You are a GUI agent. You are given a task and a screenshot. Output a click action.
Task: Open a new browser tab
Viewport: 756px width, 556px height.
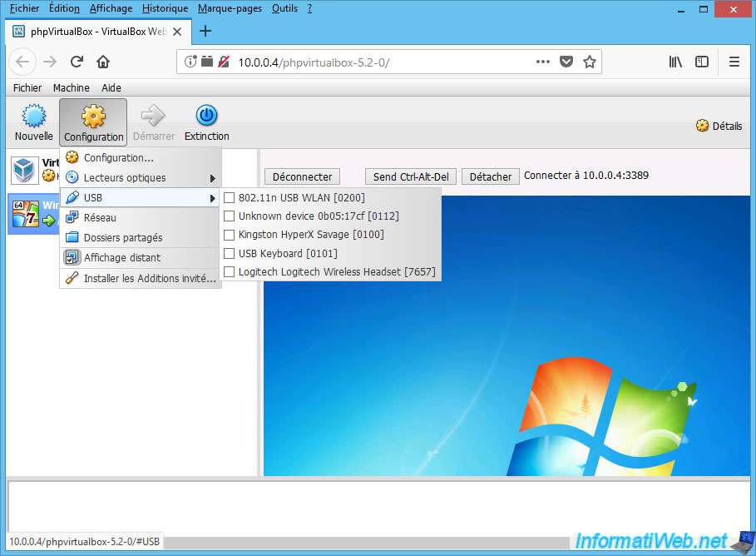[x=205, y=32]
